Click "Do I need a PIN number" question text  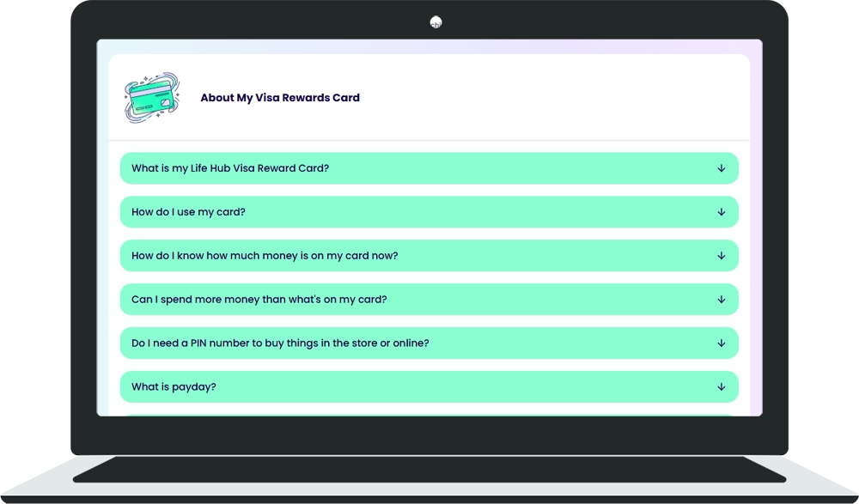click(280, 343)
